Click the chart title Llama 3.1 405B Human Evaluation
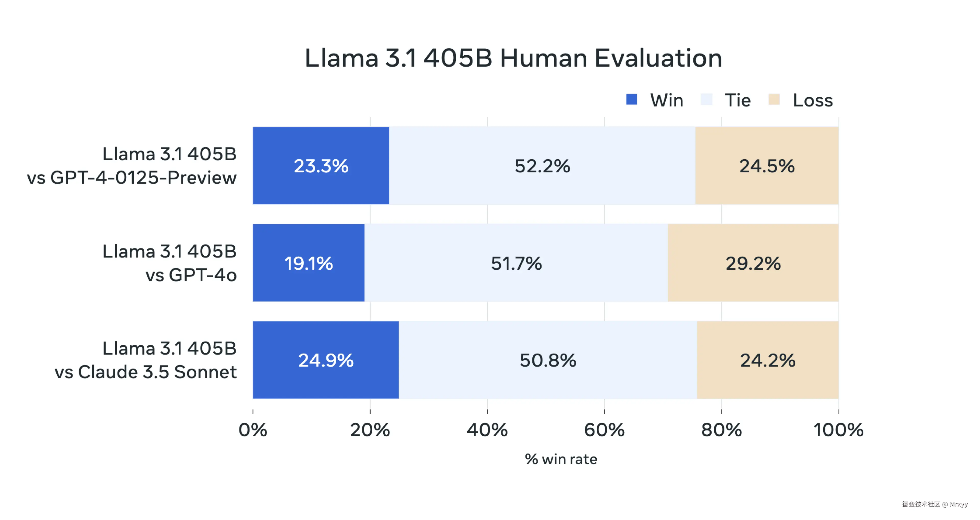This screenshot has height=520, width=980. click(513, 58)
